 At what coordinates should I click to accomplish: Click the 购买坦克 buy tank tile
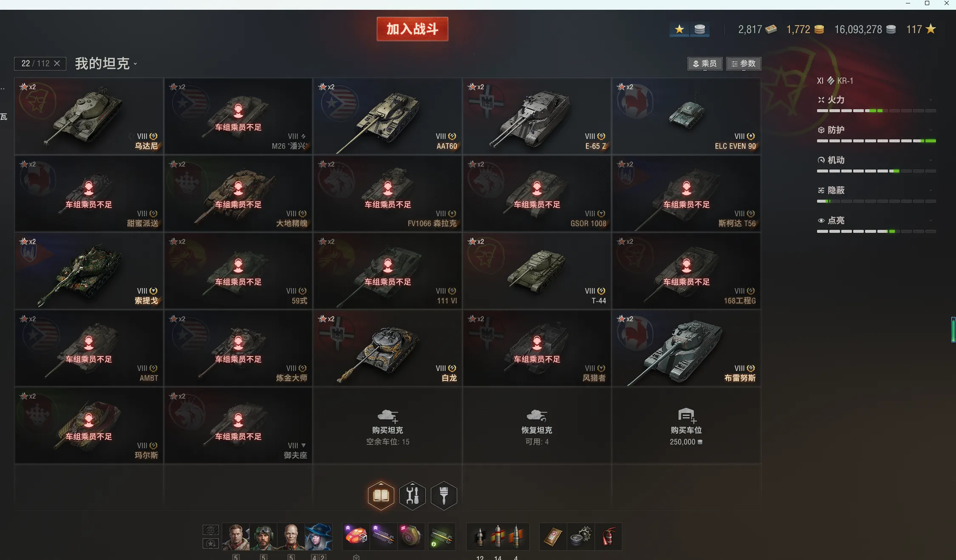(387, 425)
